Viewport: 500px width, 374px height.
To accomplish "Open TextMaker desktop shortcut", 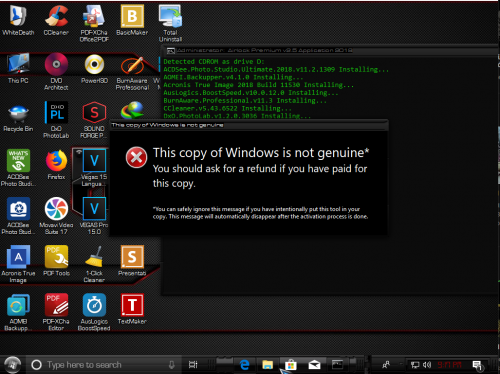I will pos(132,309).
